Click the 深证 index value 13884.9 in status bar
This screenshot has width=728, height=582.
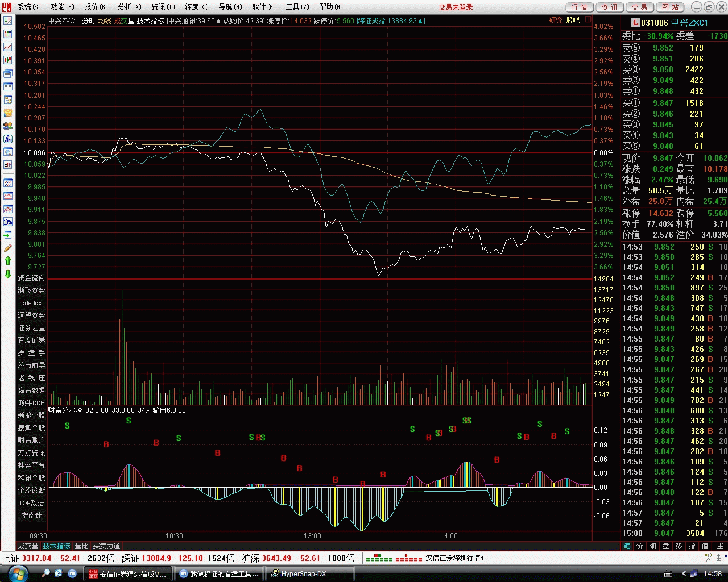(156, 558)
